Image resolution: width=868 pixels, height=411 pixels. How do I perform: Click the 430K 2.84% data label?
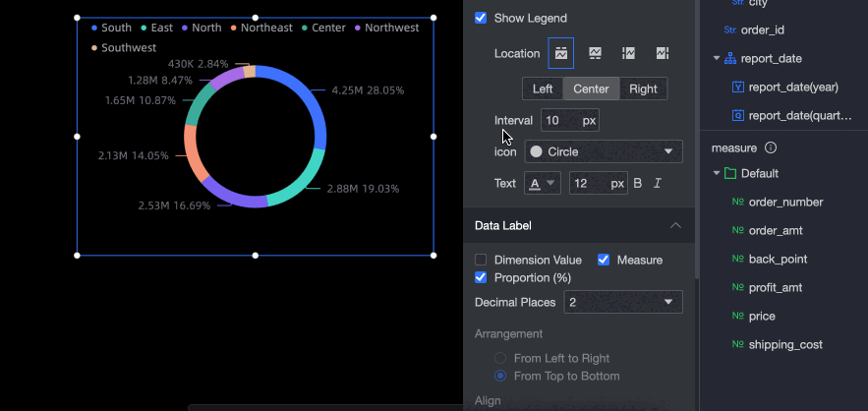click(199, 64)
